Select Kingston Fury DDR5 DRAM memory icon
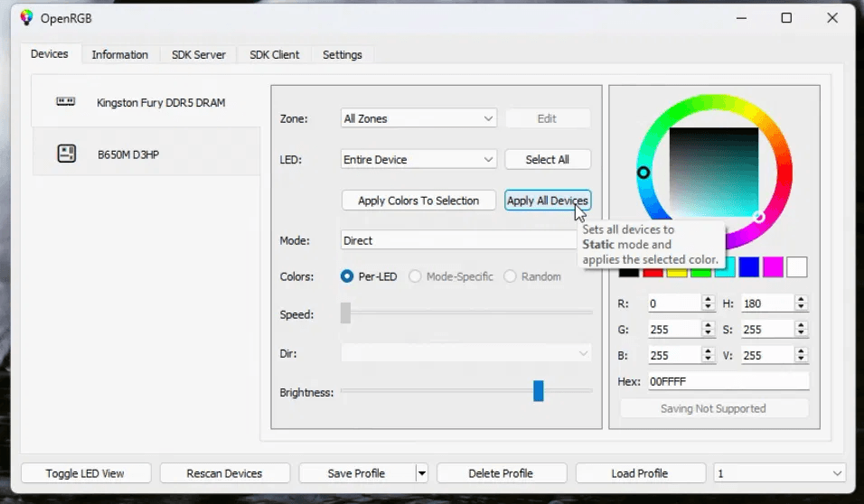The height and width of the screenshot is (504, 864). (66, 101)
